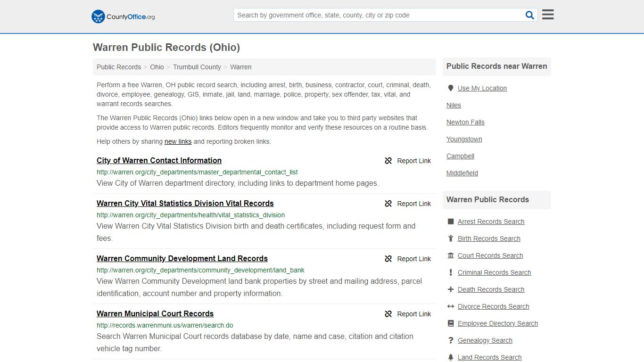Click the Warren Public Records sidebar heading

[x=487, y=200]
